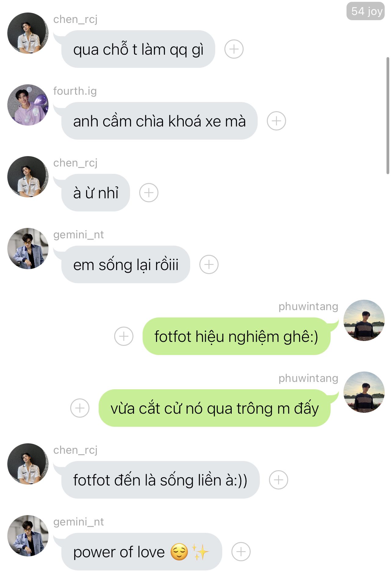Screen dimensions: 392x575
Task: Open chen_rcj's avatar on first message
Action: pos(28,33)
